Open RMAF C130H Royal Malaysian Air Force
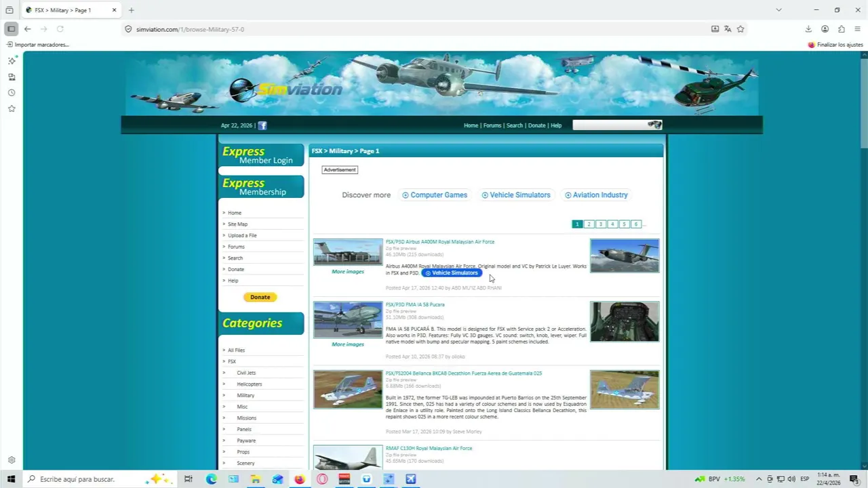Image resolution: width=868 pixels, height=488 pixels. coord(429,449)
